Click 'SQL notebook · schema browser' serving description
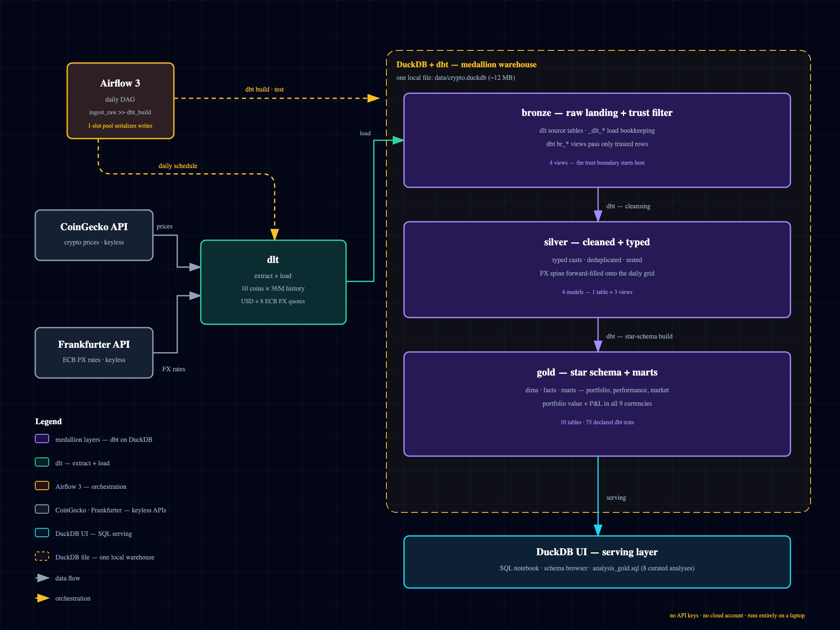 click(x=597, y=568)
